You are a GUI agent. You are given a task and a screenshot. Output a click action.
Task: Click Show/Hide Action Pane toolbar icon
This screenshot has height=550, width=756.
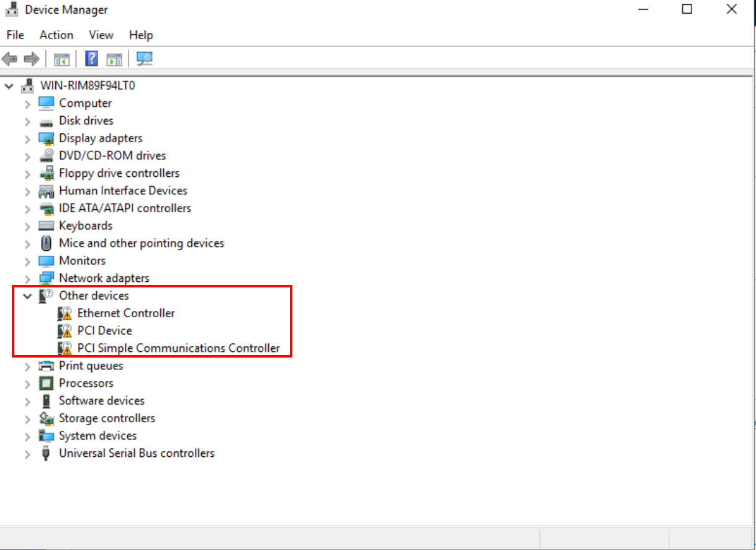click(x=114, y=59)
